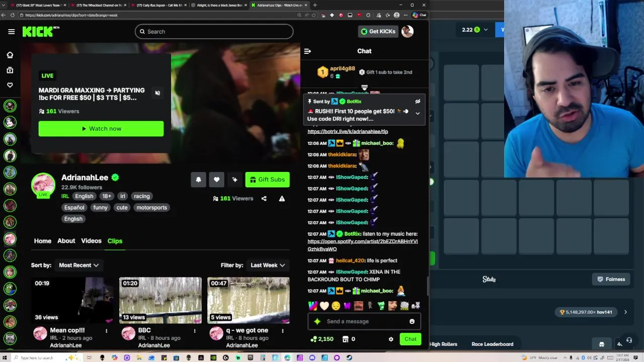Toggle notifications bell for AdrianahLee
This screenshot has width=644, height=362.
(198, 179)
